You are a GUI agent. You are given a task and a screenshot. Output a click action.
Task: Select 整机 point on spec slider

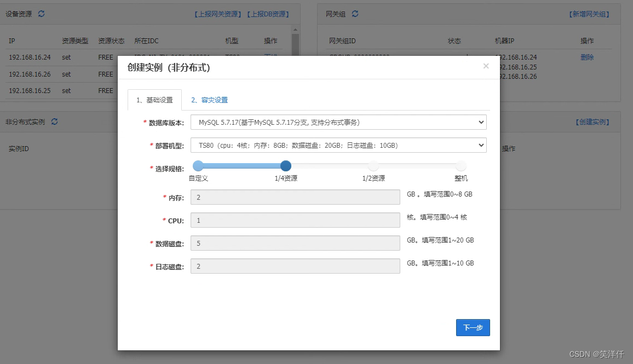pos(461,166)
